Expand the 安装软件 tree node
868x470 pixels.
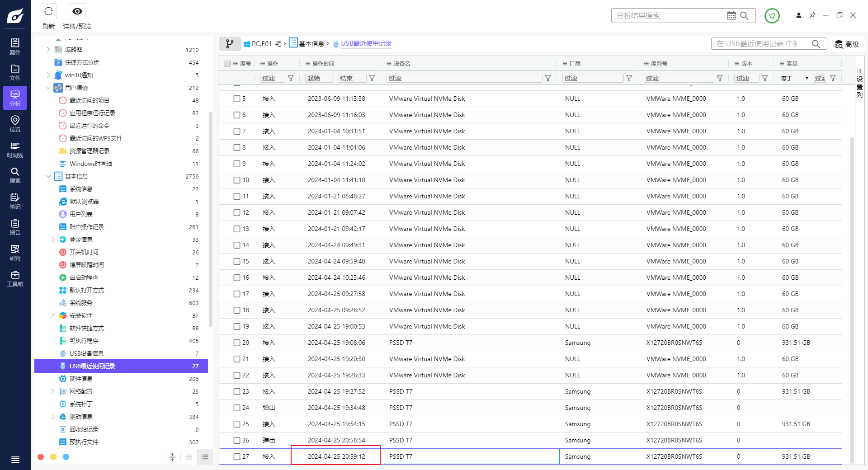tap(53, 315)
